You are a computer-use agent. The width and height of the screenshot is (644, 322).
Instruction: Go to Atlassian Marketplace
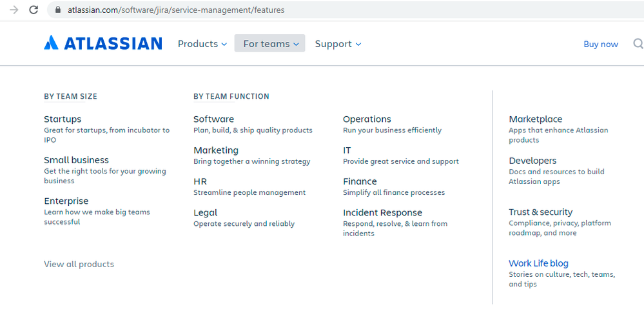click(536, 119)
